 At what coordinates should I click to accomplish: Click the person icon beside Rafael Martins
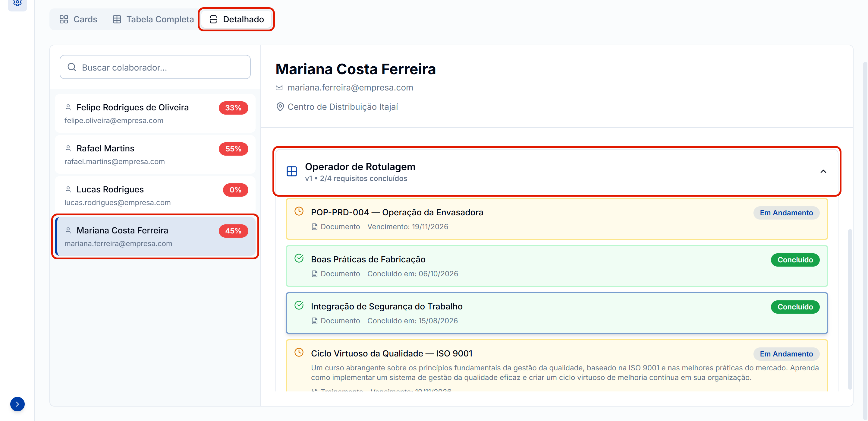click(x=68, y=149)
